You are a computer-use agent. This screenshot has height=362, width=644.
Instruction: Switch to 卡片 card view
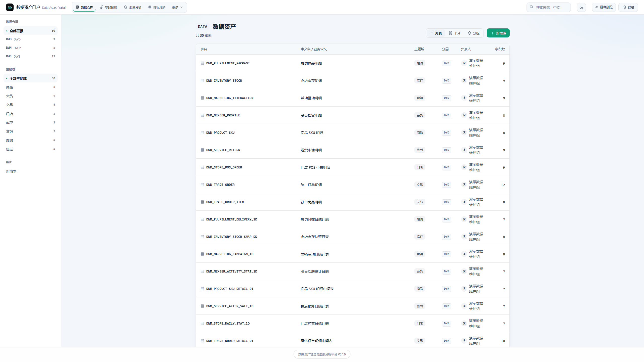tap(455, 33)
